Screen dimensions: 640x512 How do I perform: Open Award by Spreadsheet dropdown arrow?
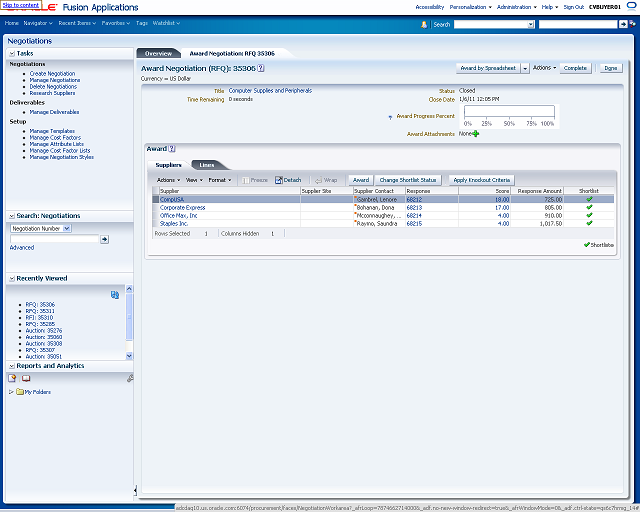[525, 68]
